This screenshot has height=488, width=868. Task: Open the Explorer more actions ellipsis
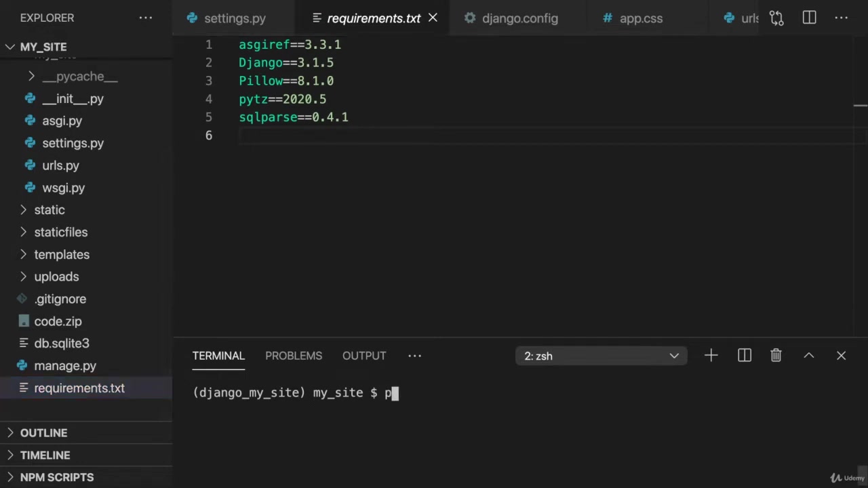pyautogui.click(x=146, y=18)
